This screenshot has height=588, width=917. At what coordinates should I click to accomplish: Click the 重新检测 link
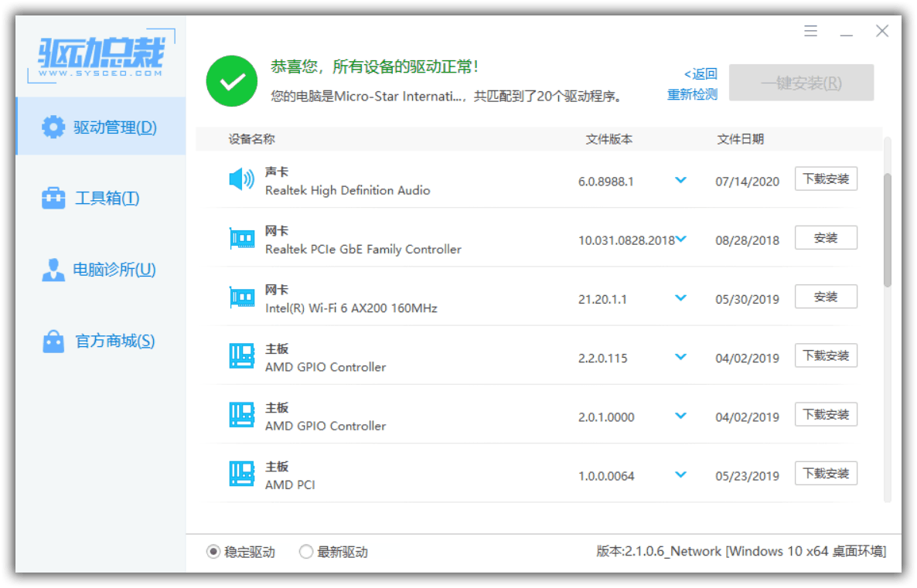[x=692, y=94]
